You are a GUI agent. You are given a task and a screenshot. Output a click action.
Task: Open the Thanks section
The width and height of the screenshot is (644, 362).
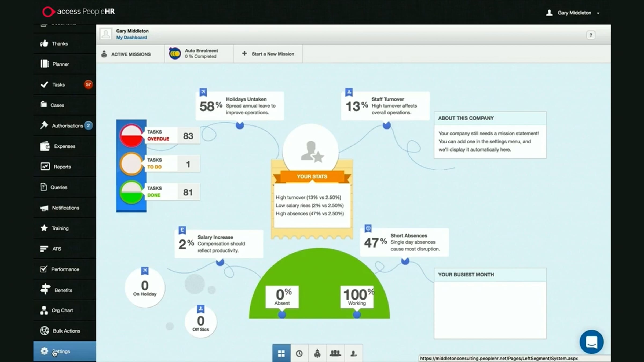[x=60, y=43]
